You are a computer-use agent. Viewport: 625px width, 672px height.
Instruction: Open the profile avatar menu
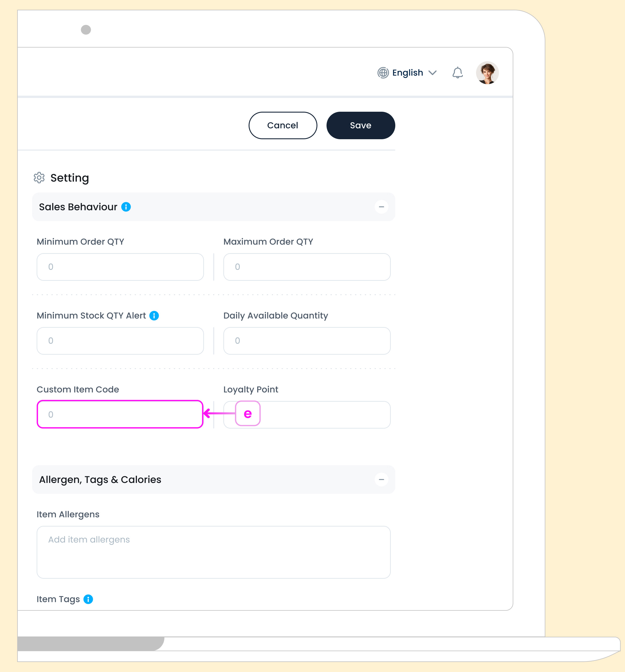point(487,72)
